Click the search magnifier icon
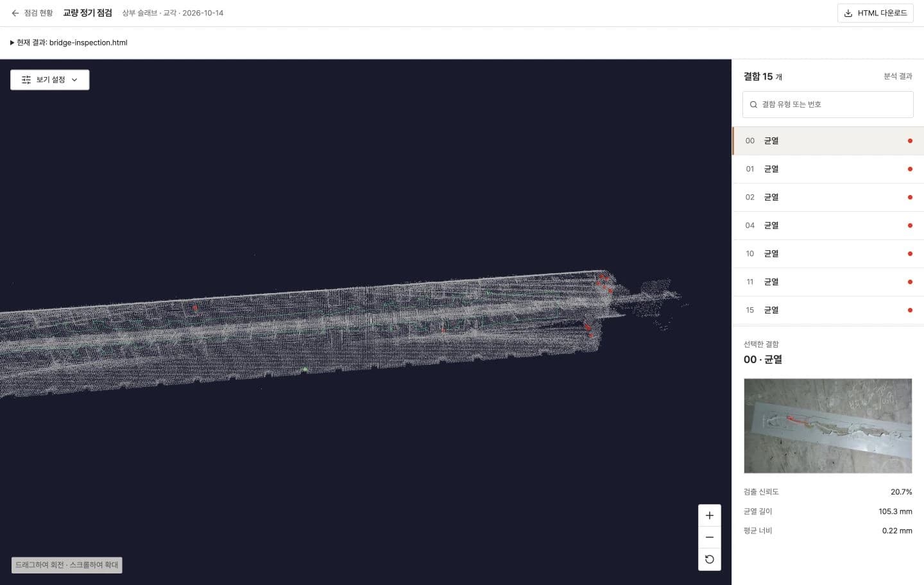 [753, 105]
